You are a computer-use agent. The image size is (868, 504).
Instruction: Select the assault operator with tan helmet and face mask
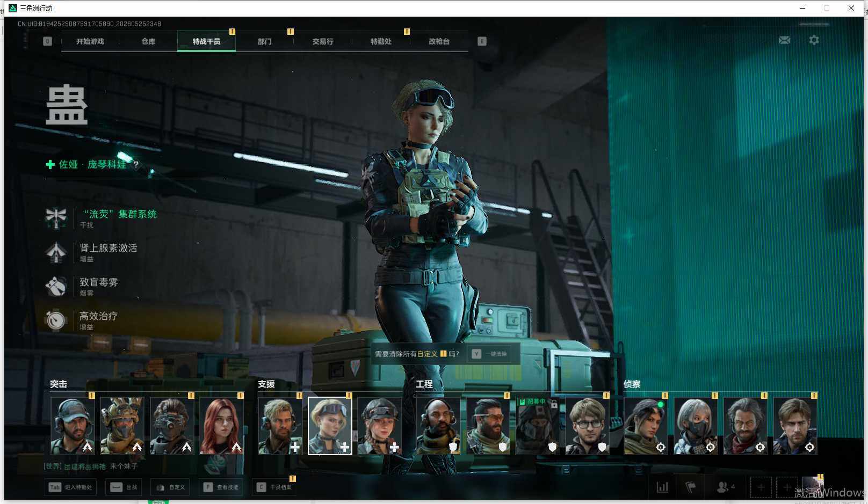tap(122, 426)
